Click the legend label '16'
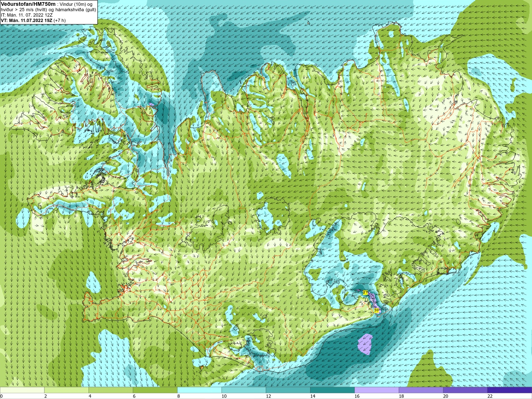 (357, 396)
